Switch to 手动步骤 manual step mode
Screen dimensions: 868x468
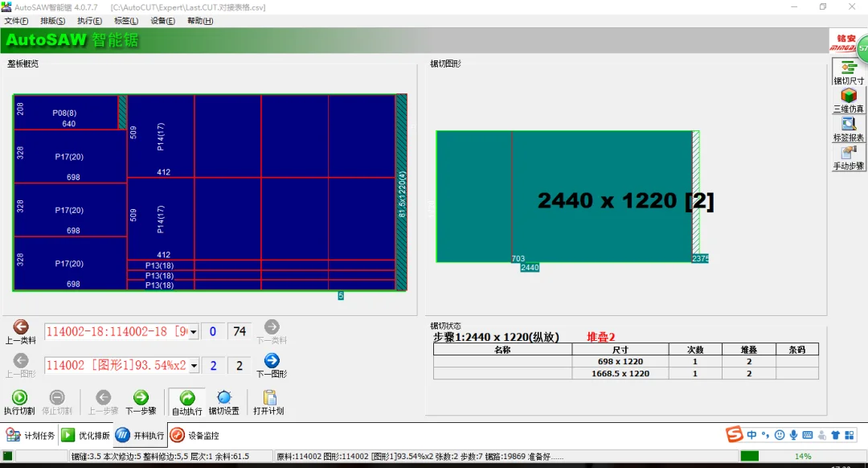(x=849, y=158)
